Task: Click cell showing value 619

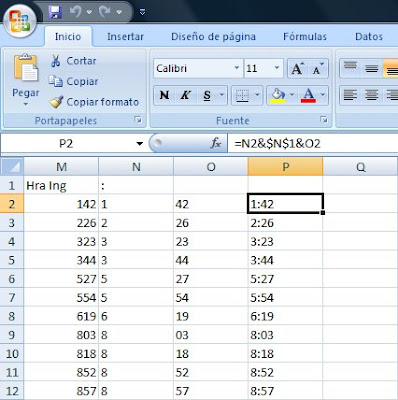Action: click(x=61, y=316)
